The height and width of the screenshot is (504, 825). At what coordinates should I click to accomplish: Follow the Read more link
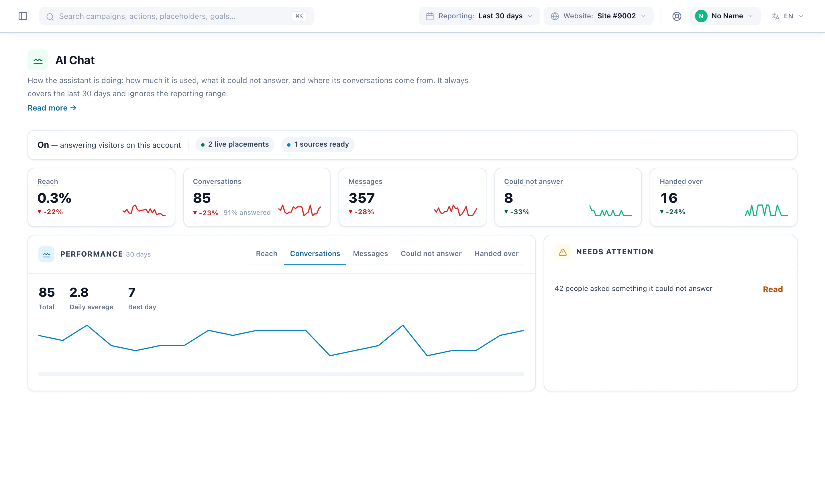tap(52, 108)
